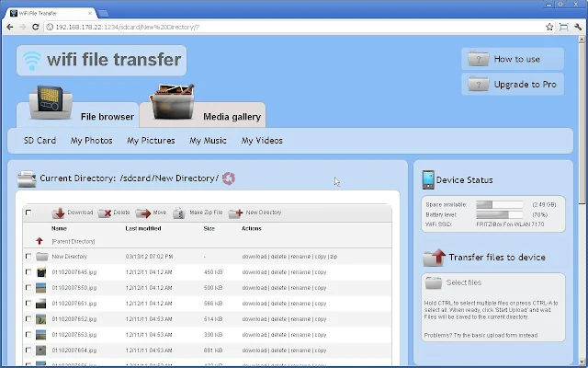Image resolution: width=588 pixels, height=368 pixels.
Task: Click zip link in New Directory row
Action: (x=334, y=257)
